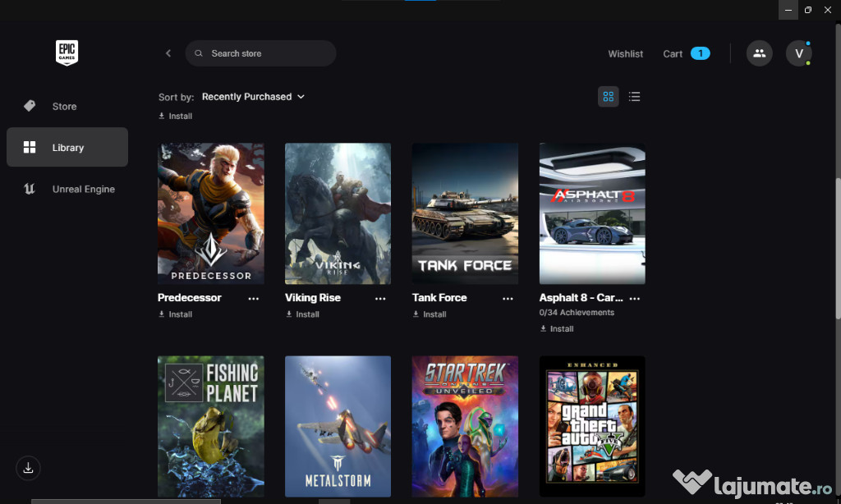Open the Tank Force three-dot options menu
The height and width of the screenshot is (504, 841).
(508, 299)
